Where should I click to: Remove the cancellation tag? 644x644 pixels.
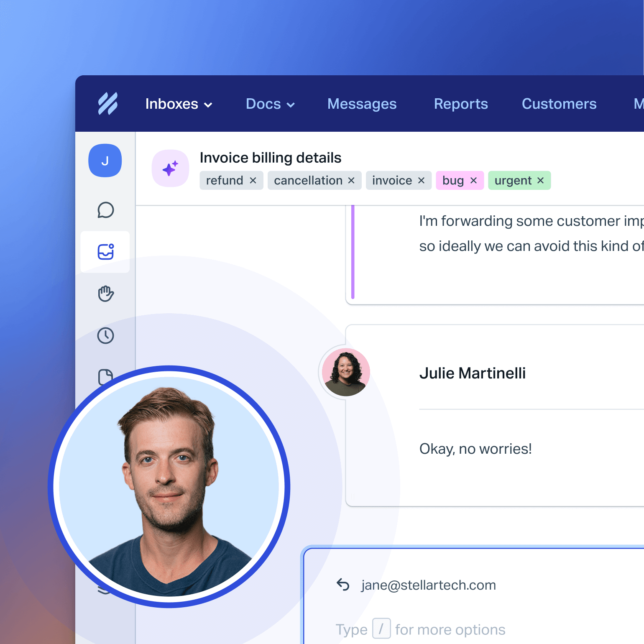click(351, 180)
